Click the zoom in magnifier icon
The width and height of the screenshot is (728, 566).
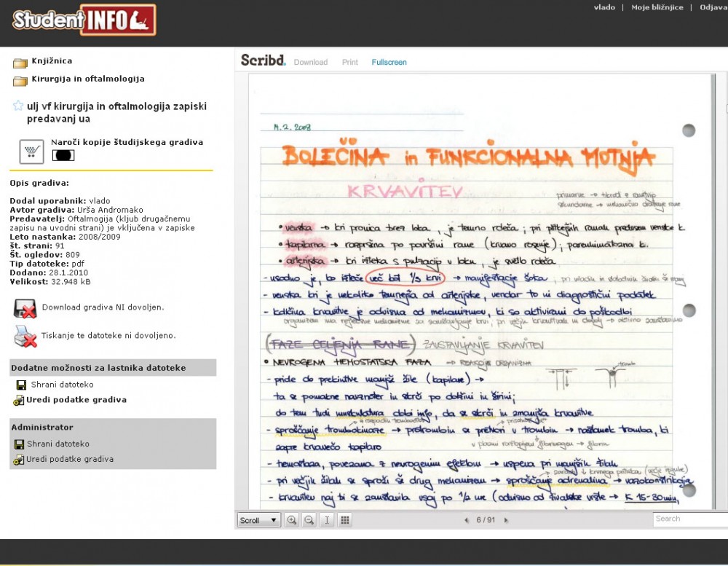click(292, 520)
